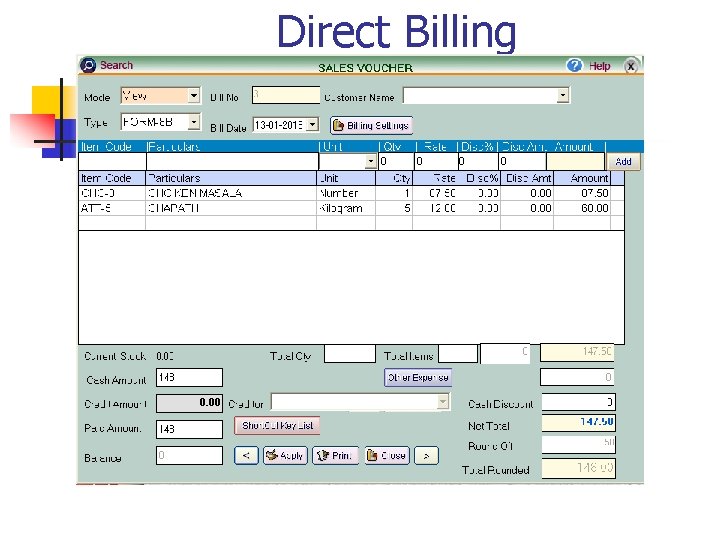The image size is (720, 540).
Task: Click the Balance field
Action: click(189, 456)
